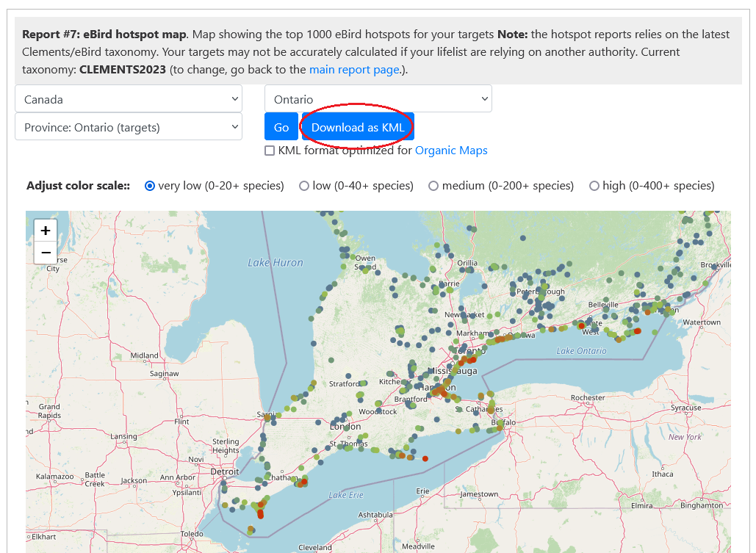Click the isolated red hotspot dot in Lake Erie
The width and height of the screenshot is (756, 553).
tap(425, 459)
